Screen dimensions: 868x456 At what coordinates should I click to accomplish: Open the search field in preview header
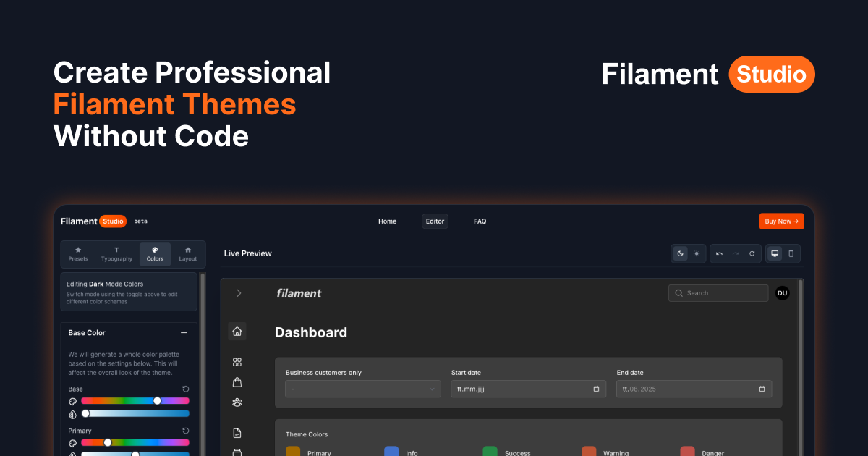click(x=718, y=292)
